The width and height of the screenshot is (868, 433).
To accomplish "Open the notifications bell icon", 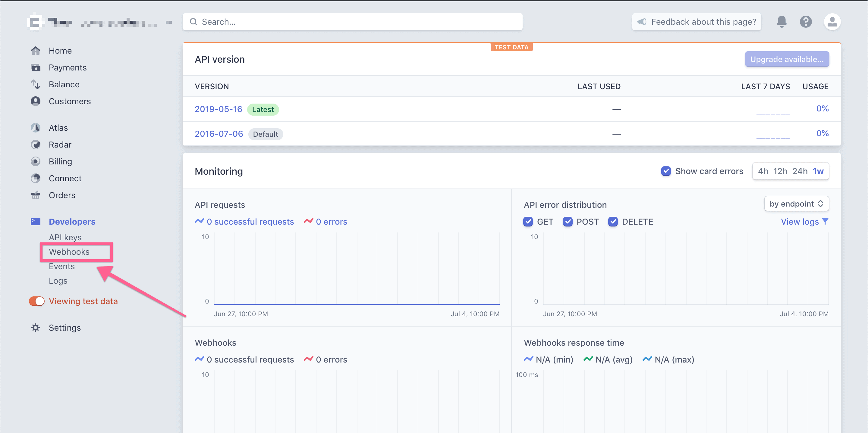I will [782, 22].
